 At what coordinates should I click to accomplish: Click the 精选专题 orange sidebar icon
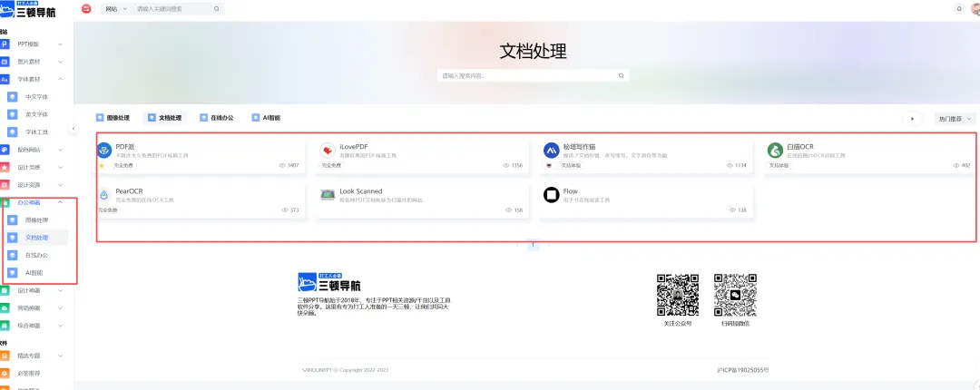click(x=5, y=356)
